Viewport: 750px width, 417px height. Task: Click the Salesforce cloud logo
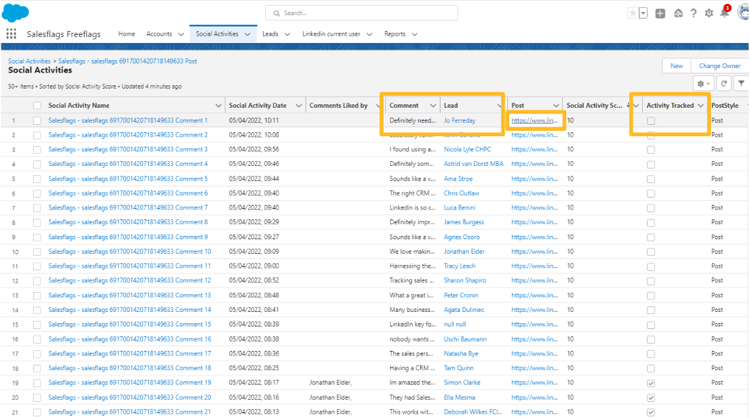click(15, 12)
